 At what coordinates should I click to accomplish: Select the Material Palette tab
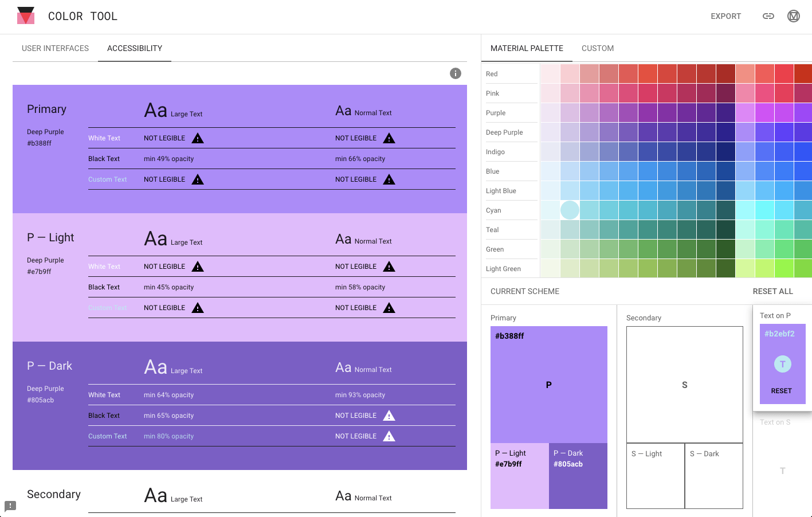pos(527,48)
